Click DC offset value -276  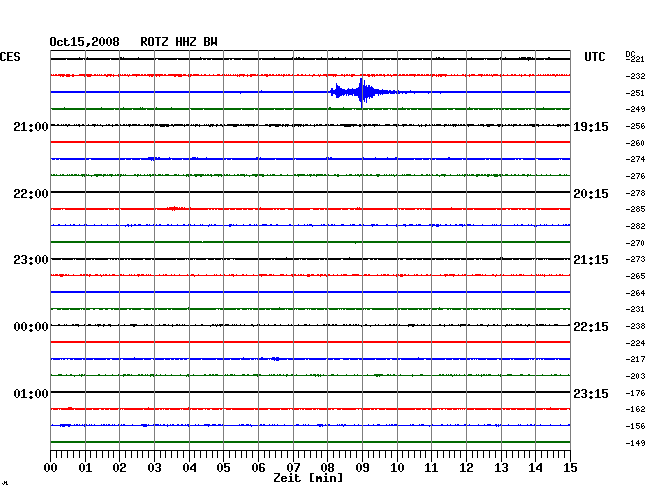coord(635,176)
